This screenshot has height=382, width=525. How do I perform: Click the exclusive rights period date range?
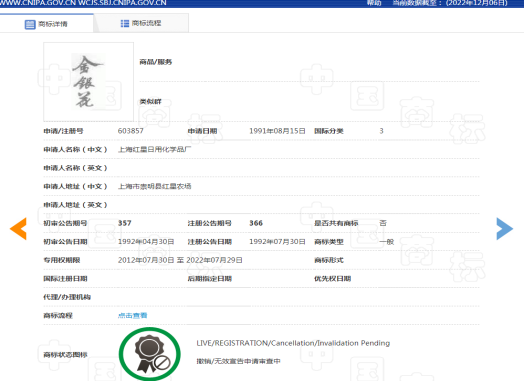pyautogui.click(x=180, y=260)
